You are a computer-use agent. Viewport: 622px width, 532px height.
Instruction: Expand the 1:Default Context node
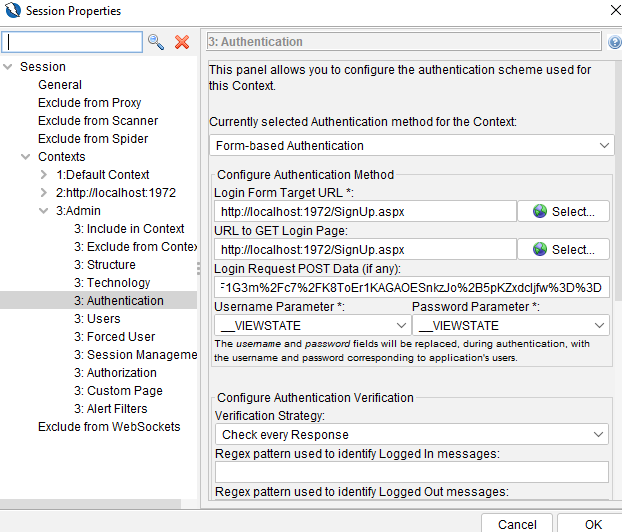tap(44, 175)
